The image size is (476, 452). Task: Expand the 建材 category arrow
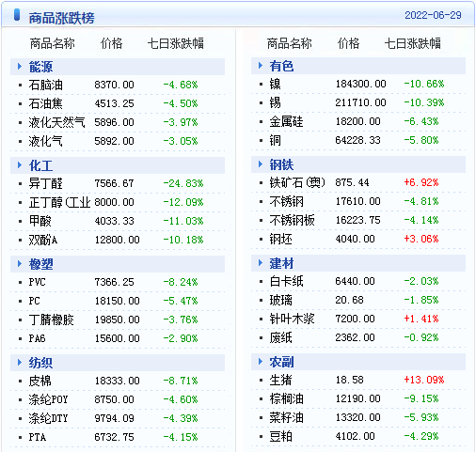261,263
